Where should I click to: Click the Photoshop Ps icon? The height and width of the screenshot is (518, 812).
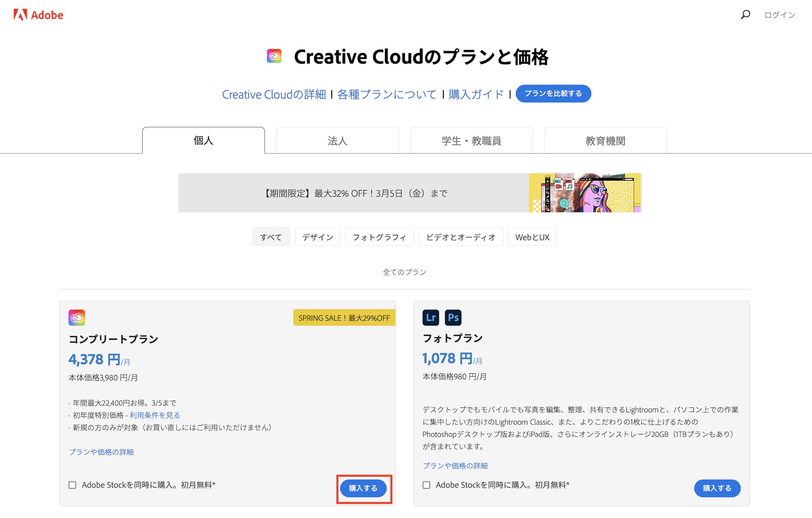453,317
